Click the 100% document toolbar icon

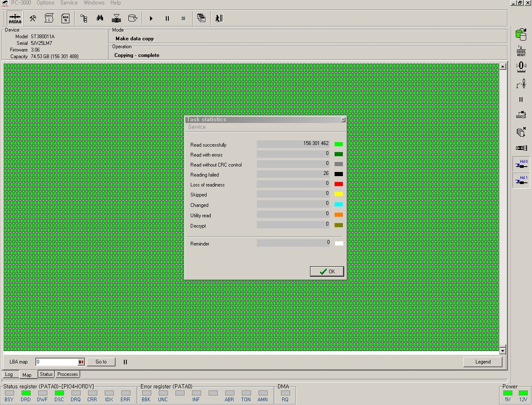[65, 18]
